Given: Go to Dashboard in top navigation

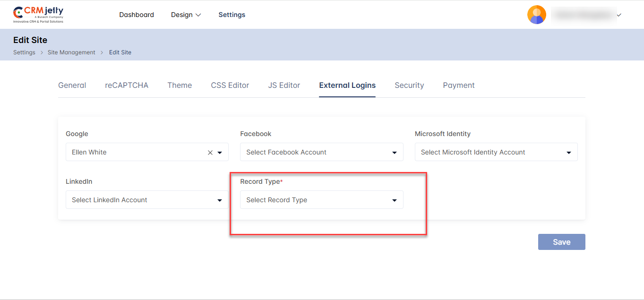Looking at the screenshot, I should click(137, 15).
